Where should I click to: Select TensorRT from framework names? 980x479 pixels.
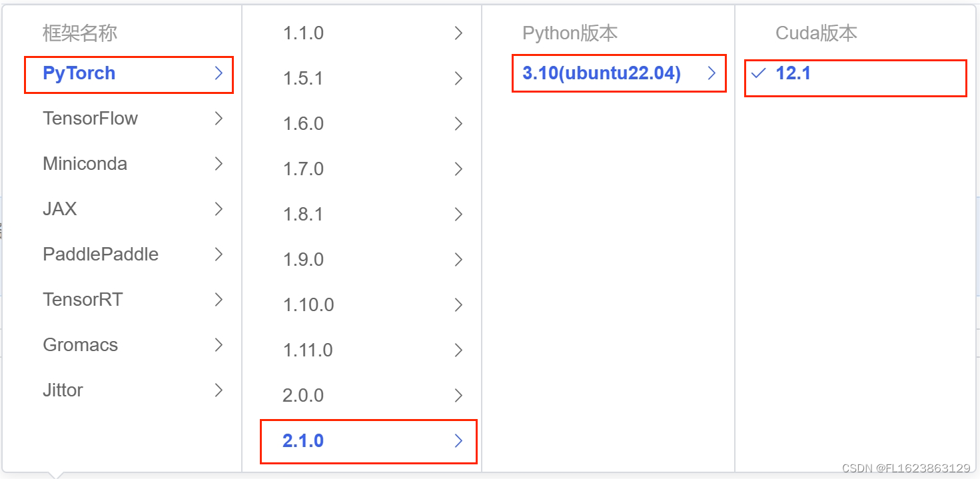[83, 299]
